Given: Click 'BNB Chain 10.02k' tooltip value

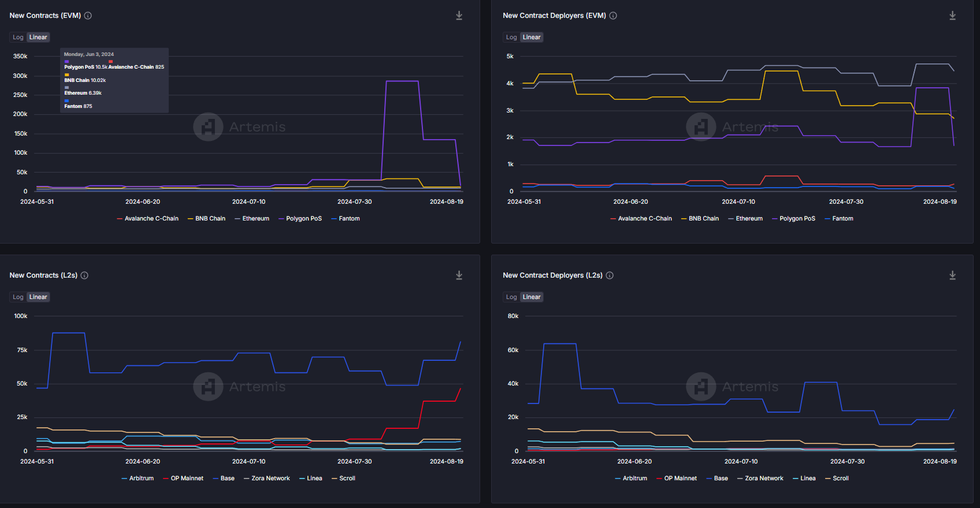Looking at the screenshot, I should point(85,80).
